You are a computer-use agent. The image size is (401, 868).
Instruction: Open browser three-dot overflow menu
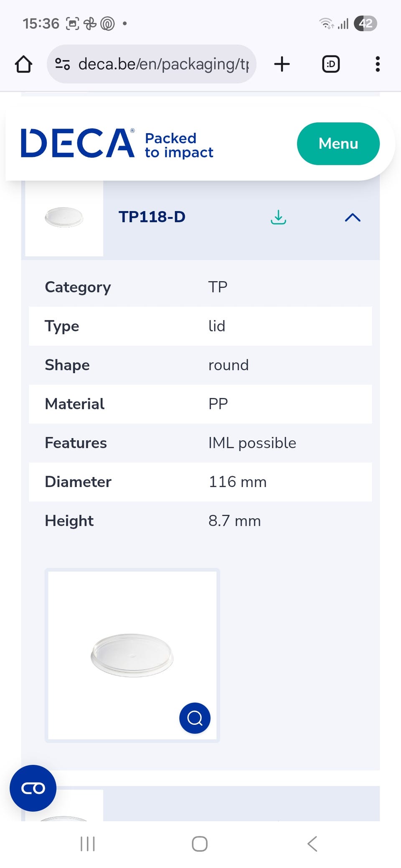pos(378,64)
